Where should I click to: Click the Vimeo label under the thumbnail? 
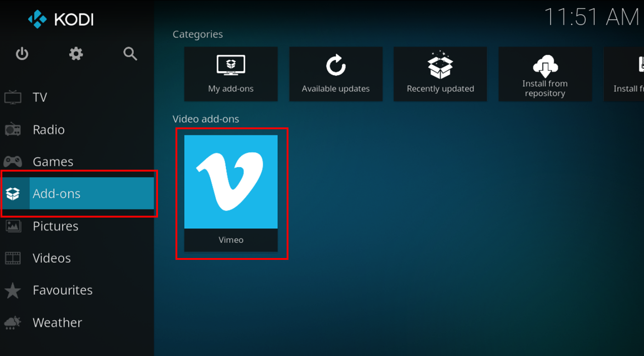pos(231,240)
